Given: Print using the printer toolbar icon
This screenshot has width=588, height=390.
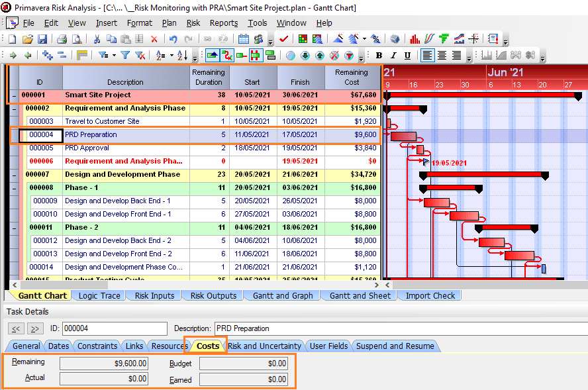Looking at the screenshot, I should pyautogui.click(x=62, y=39).
